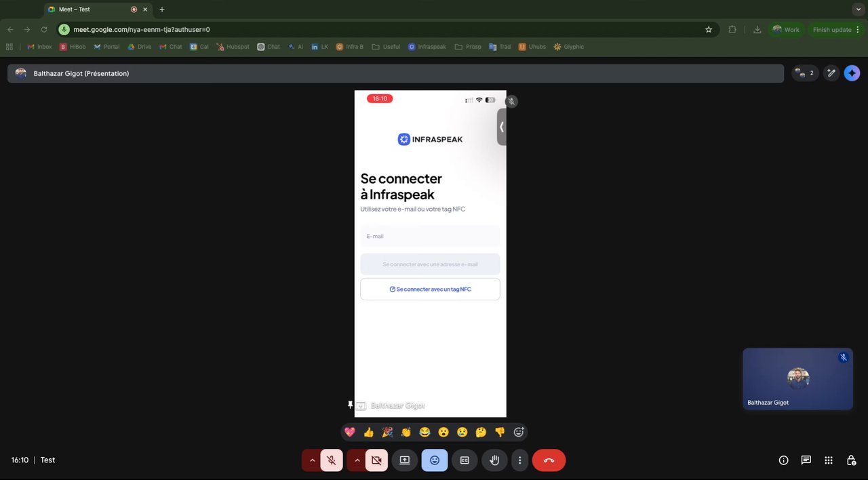Send the crying face reaction
868x480 pixels.
click(462, 432)
